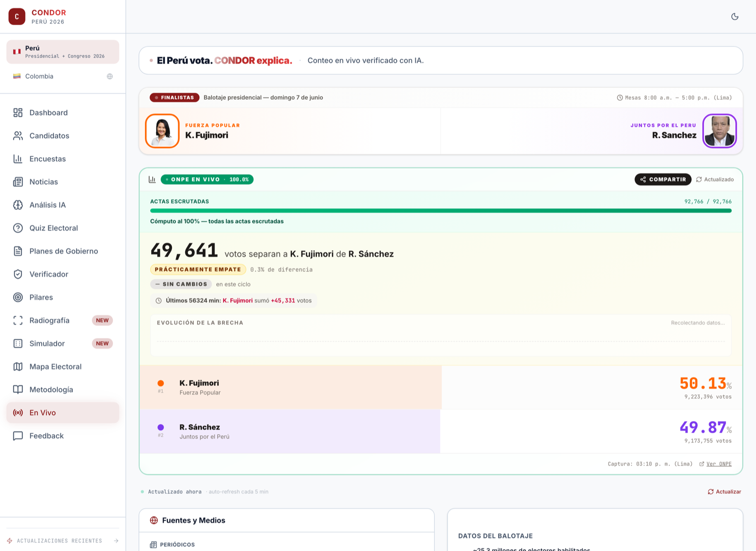Switch to the Colombia election
The image size is (756, 551).
click(63, 77)
